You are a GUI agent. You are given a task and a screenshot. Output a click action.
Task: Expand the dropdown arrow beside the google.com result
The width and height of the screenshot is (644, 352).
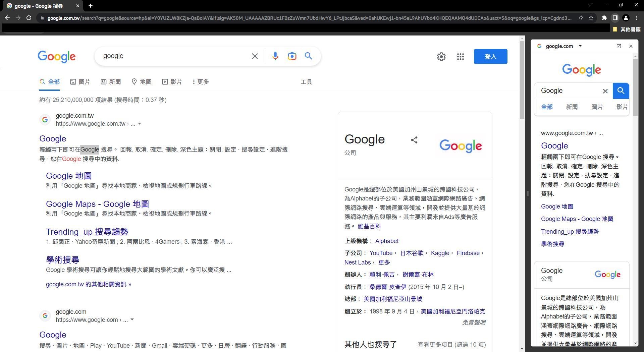[132, 320]
